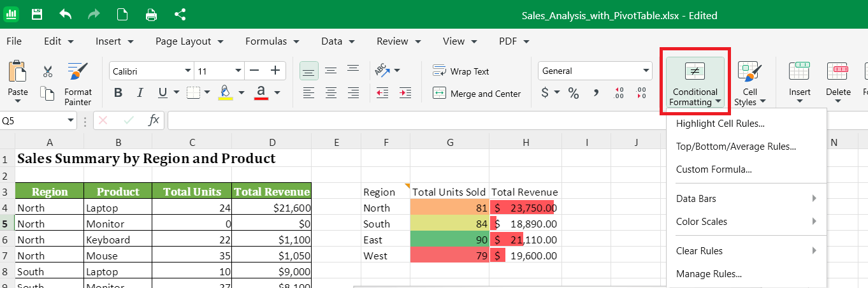Expand the Data Bars submenu
Image resolution: width=868 pixels, height=288 pixels.
746,199
